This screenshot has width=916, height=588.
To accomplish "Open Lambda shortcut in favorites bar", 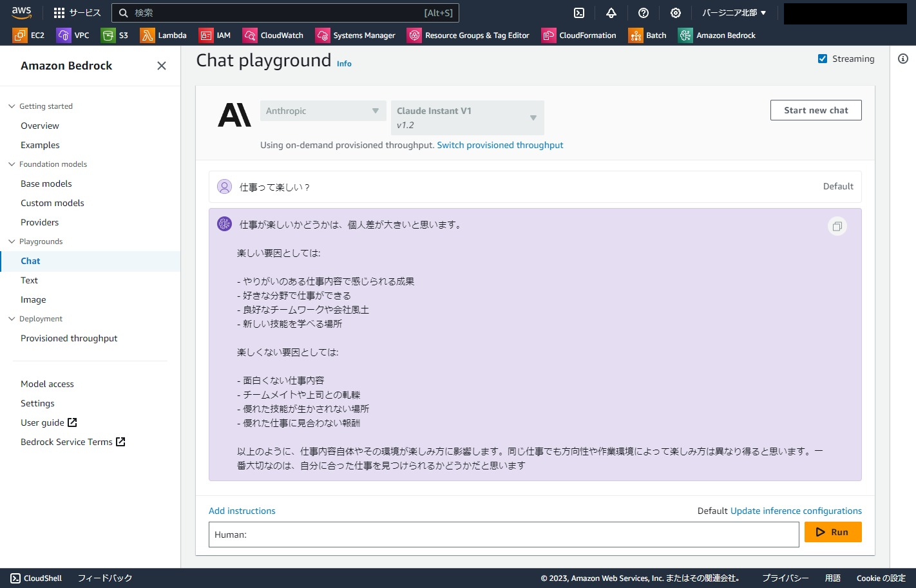I will [x=164, y=35].
